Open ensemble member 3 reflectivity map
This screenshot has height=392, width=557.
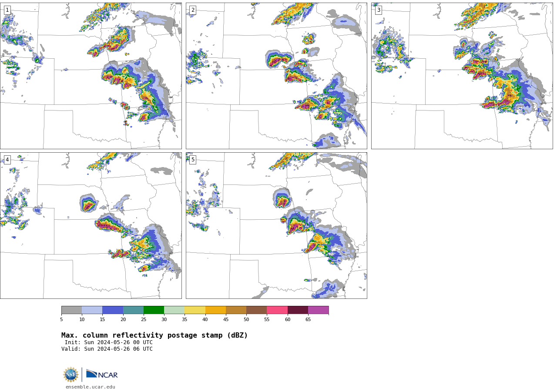[x=462, y=76]
